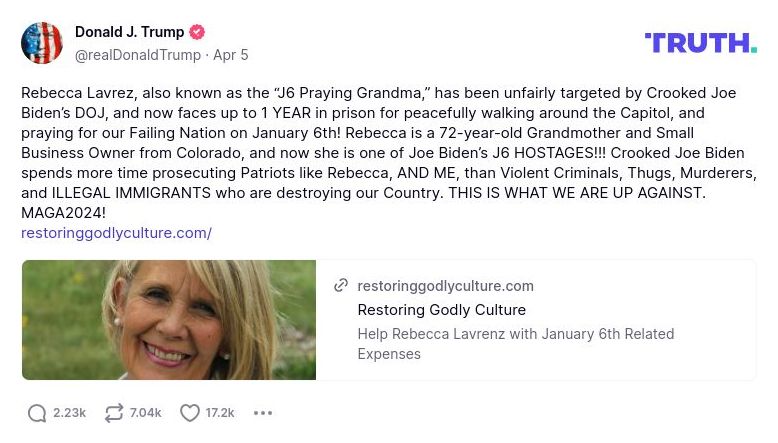This screenshot has height=443, width=778.
Task: Click the ReTruth arrows icon
Action: pyautogui.click(x=113, y=413)
